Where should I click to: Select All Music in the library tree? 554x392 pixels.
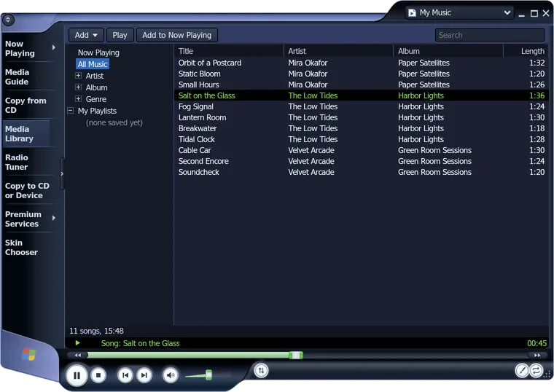93,64
